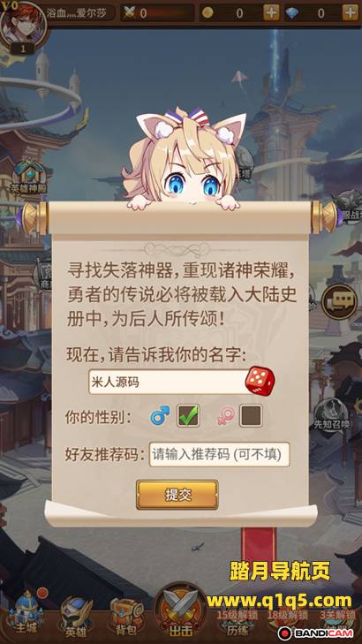Tap the 出击 crossed swords icon
Image resolution: width=362 pixels, height=644 pixels.
coord(180,613)
